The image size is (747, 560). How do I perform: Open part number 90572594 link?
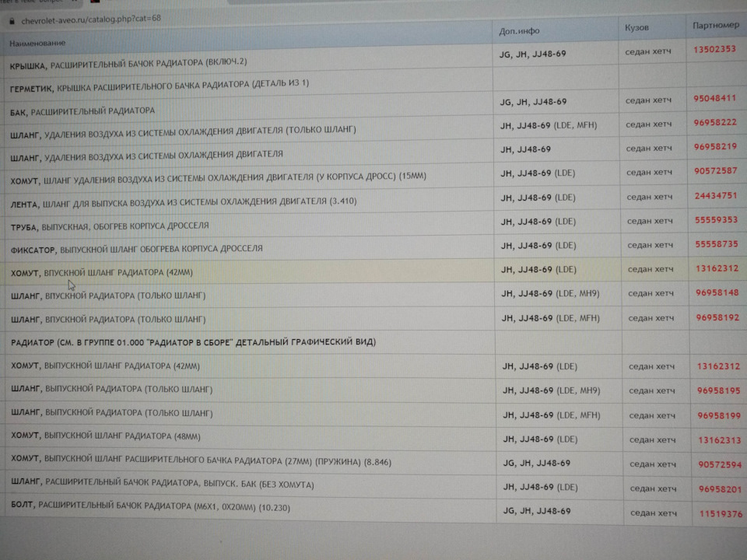click(720, 465)
